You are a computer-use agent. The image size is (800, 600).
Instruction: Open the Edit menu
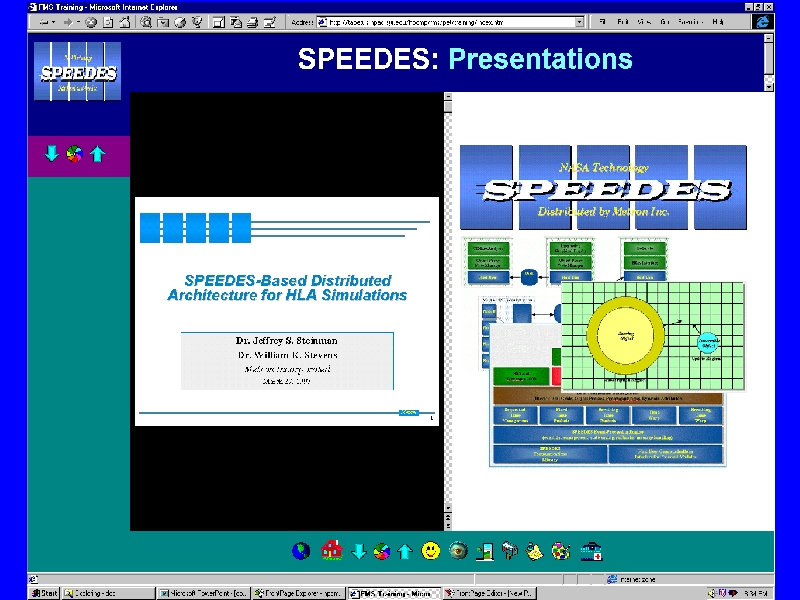(x=623, y=22)
